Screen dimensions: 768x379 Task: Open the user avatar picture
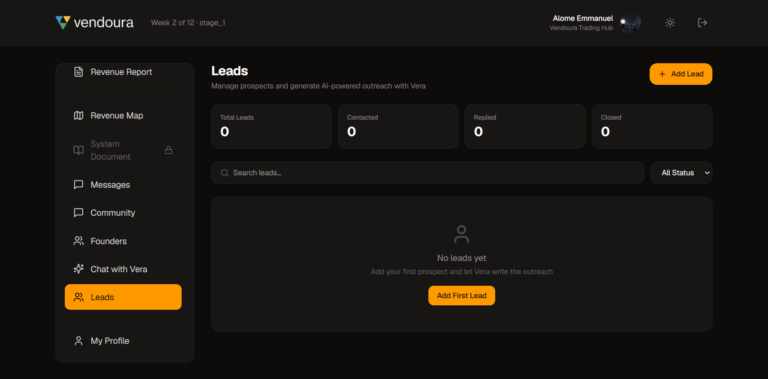(x=630, y=23)
